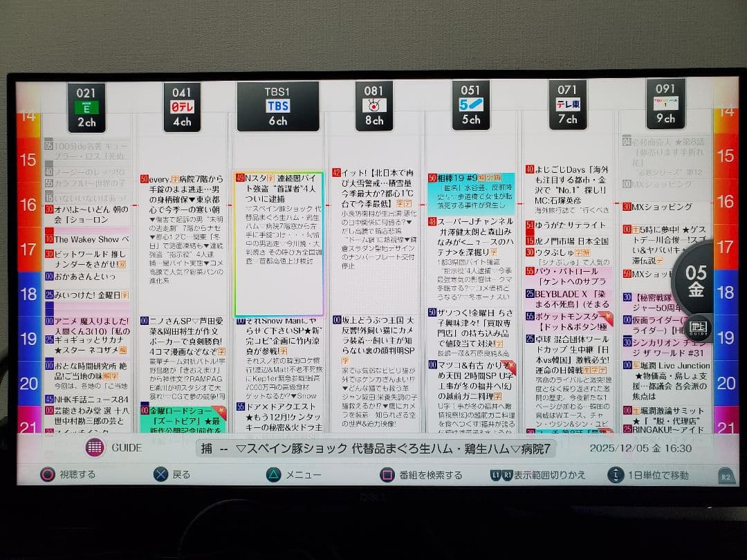Click the pink GUIDE grid icon
747x560 pixels.
[94, 447]
